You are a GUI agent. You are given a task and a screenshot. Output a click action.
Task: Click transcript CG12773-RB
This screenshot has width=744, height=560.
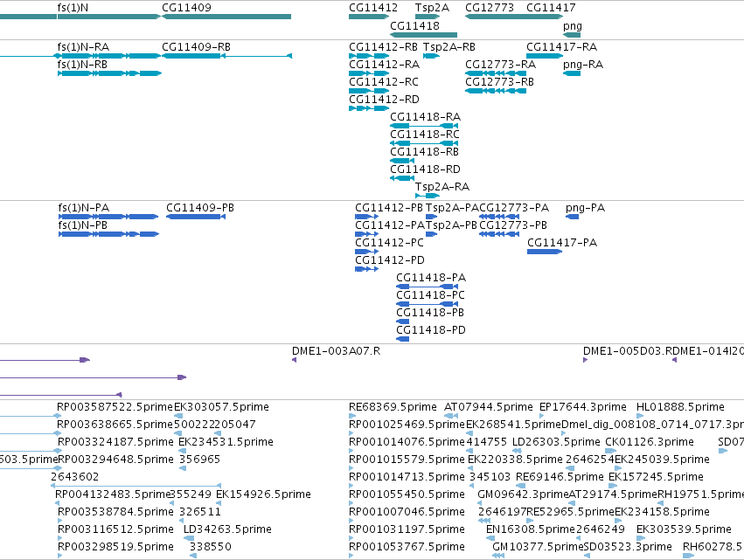click(496, 91)
